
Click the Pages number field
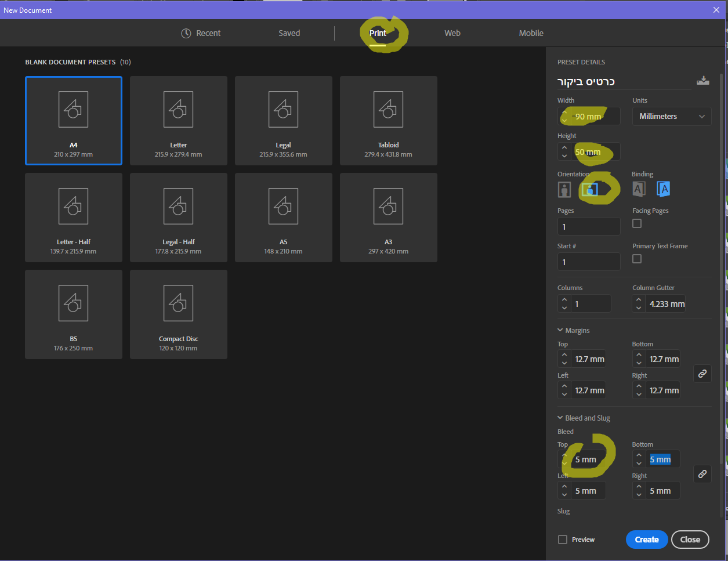[x=589, y=226]
